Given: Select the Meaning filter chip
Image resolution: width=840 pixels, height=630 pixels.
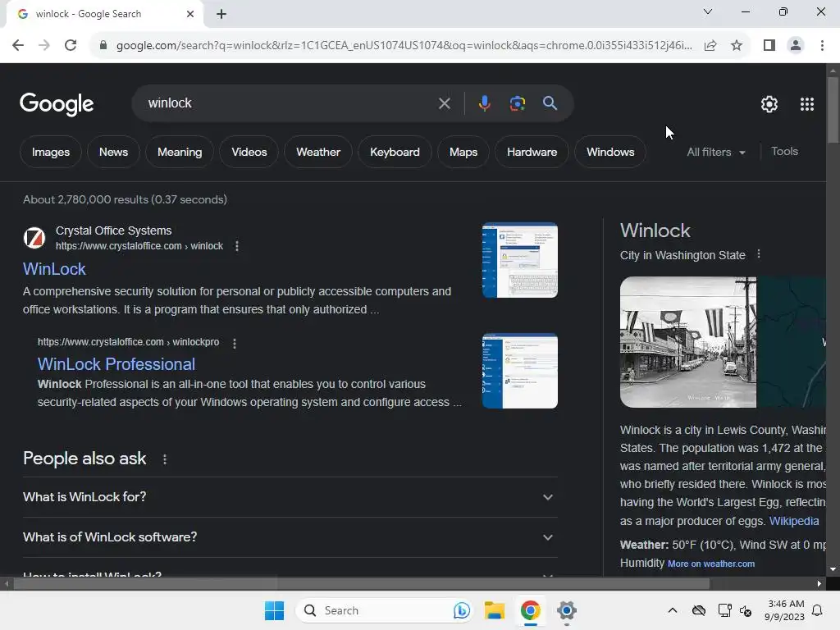Looking at the screenshot, I should [180, 152].
